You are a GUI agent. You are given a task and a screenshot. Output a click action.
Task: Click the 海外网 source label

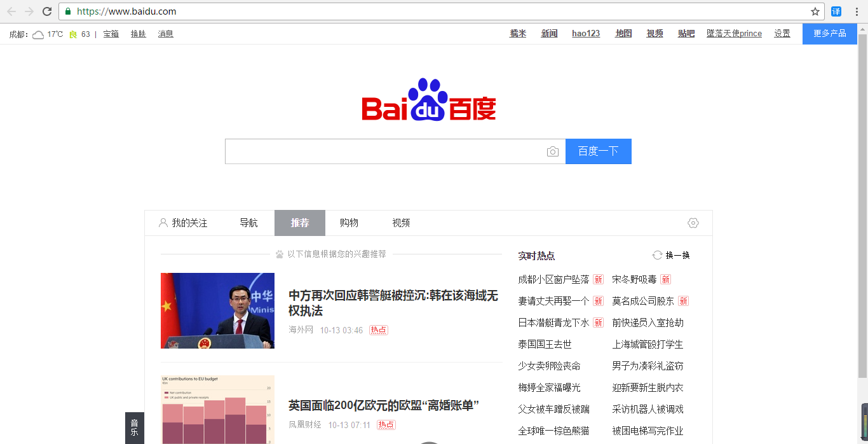[x=301, y=330]
